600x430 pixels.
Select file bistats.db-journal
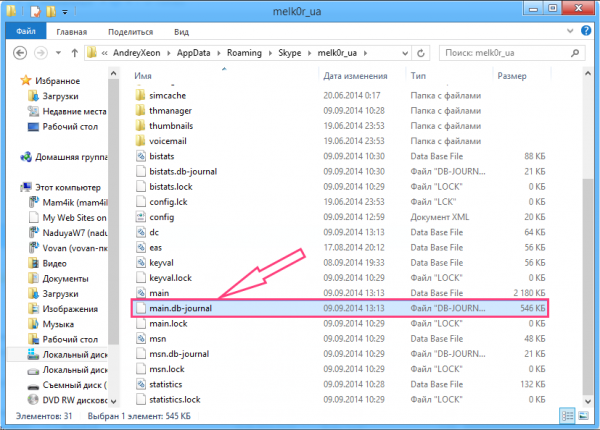coord(183,171)
